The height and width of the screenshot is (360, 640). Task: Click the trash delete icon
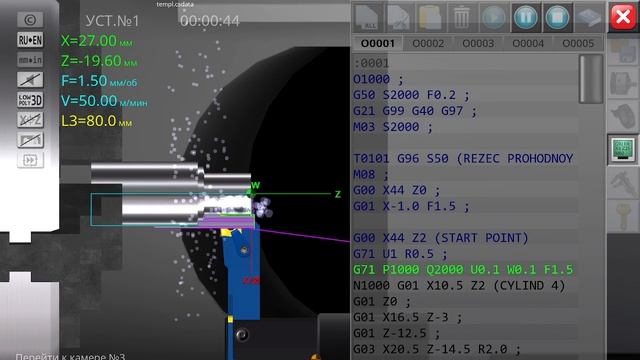[462, 18]
